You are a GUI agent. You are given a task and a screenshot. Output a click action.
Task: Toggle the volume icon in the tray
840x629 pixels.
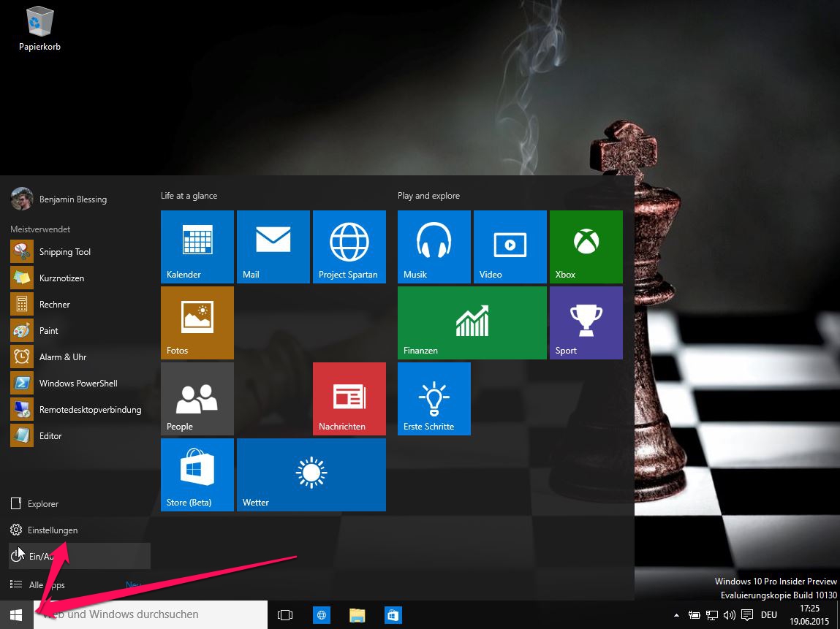pyautogui.click(x=730, y=614)
